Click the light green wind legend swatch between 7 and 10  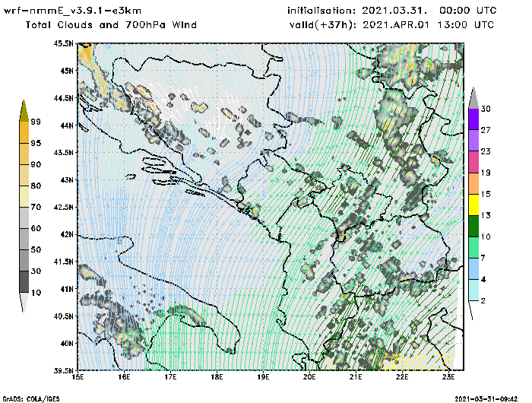[473, 248]
